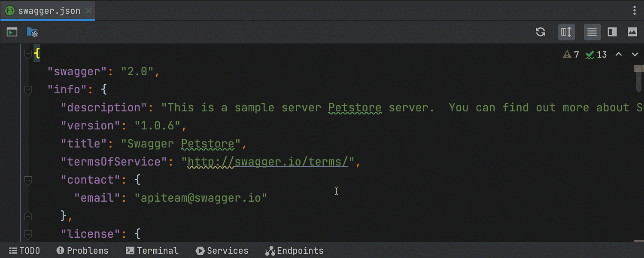Viewport: 644px width, 258px height.
Task: Close the swagger.json tab
Action: (88, 11)
